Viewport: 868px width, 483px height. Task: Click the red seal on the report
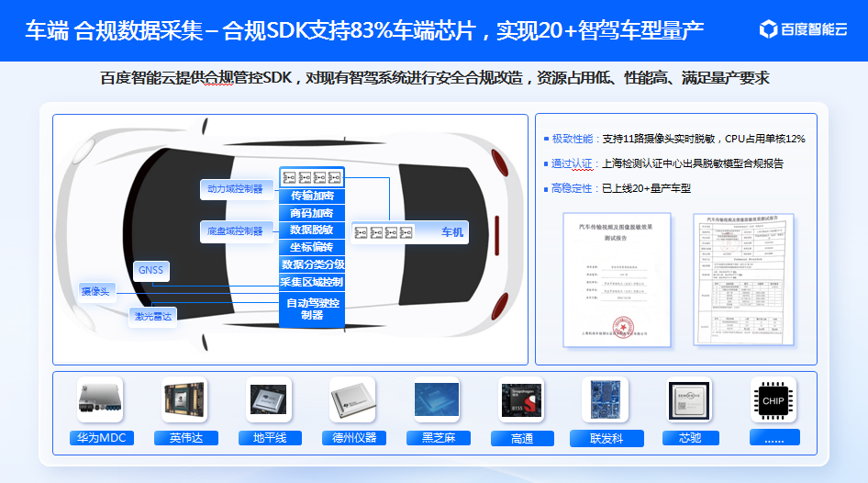[623, 327]
